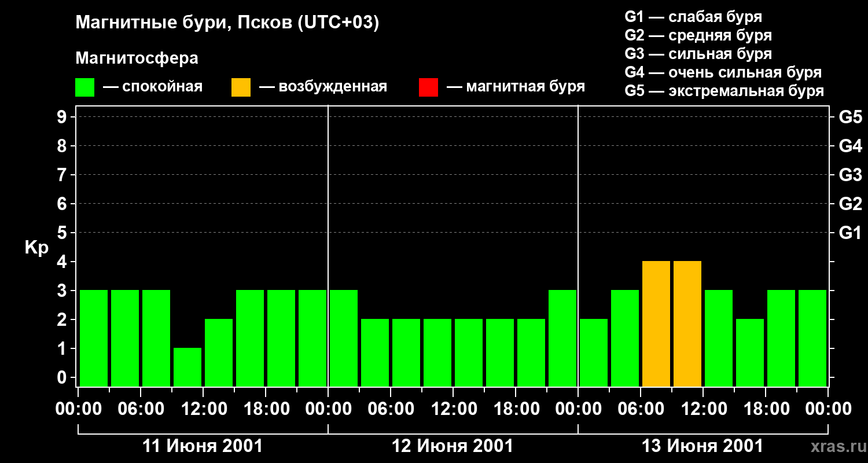Viewport: 868px width, 463px height.
Task: Click the orange 'возбужденная' legend swatch
Action: [x=241, y=87]
